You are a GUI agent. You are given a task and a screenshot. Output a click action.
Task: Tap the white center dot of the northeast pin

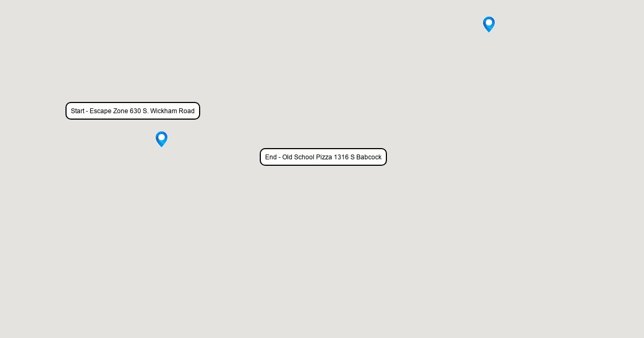click(x=489, y=23)
